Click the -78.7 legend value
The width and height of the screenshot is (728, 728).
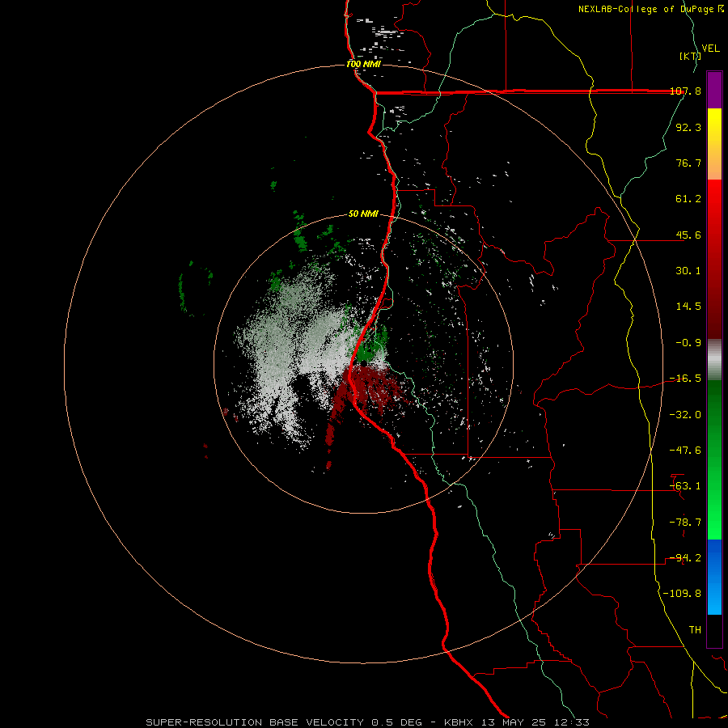[686, 523]
